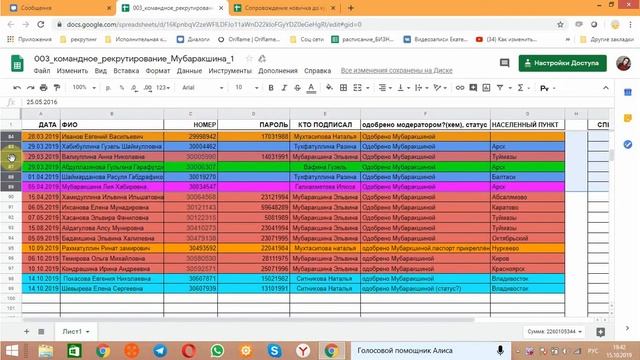This screenshot has width=640, height=360.
Task: Open cell fill color picker
Action: (x=329, y=88)
